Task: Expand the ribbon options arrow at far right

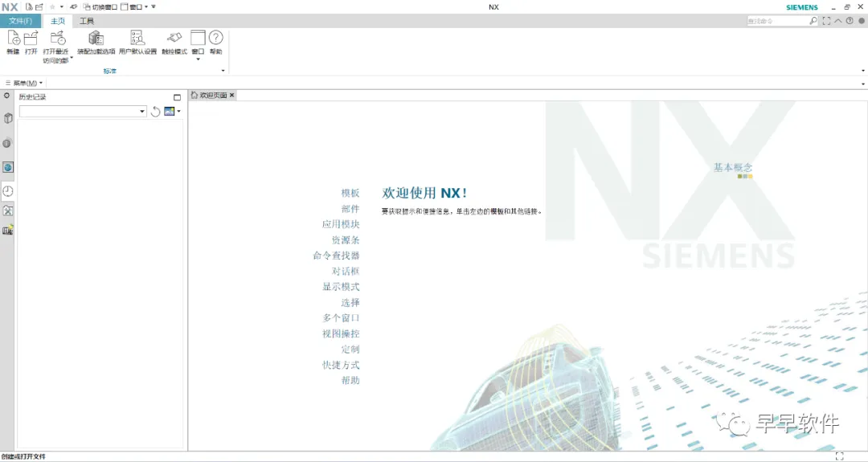Action: click(x=863, y=71)
